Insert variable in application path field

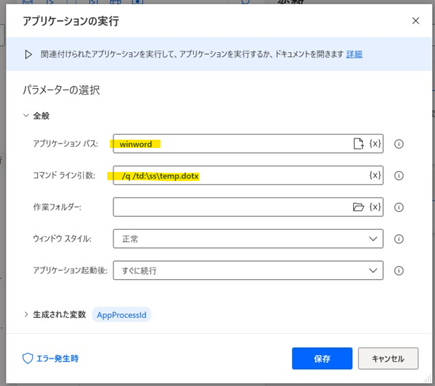pyautogui.click(x=375, y=144)
